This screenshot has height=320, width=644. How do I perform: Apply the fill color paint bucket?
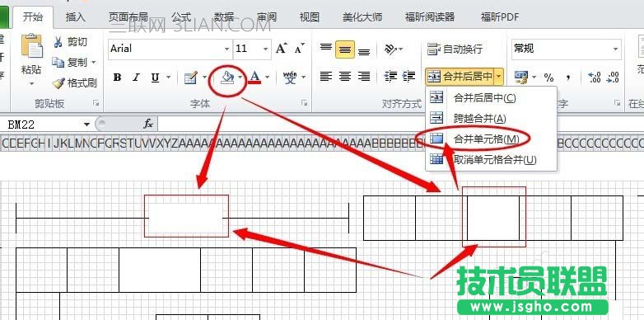point(227,77)
